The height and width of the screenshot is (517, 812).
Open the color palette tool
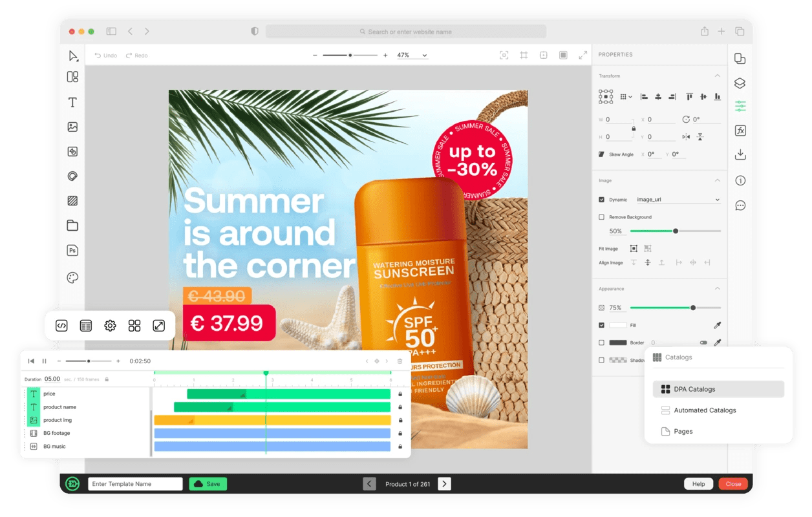click(72, 278)
